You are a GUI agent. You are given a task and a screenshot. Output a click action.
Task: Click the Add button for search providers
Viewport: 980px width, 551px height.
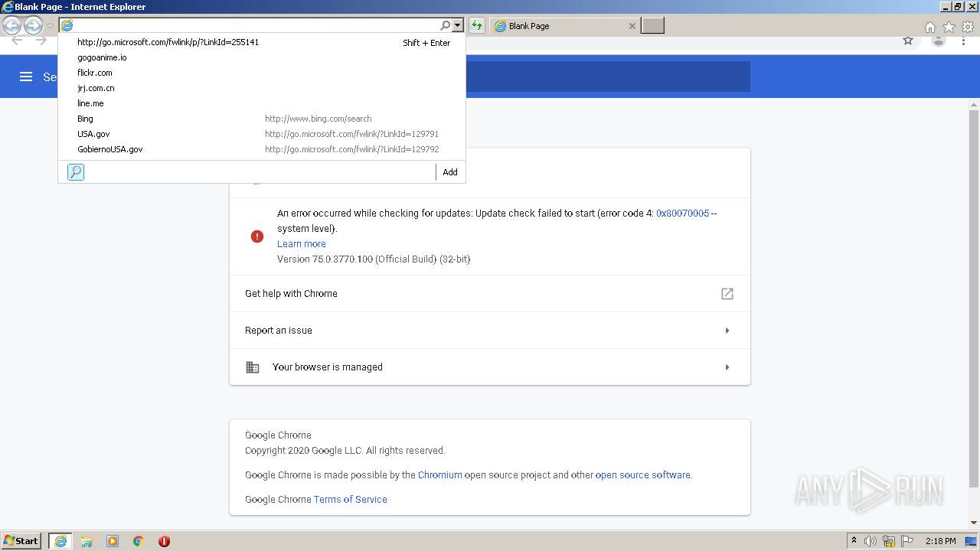tap(450, 172)
